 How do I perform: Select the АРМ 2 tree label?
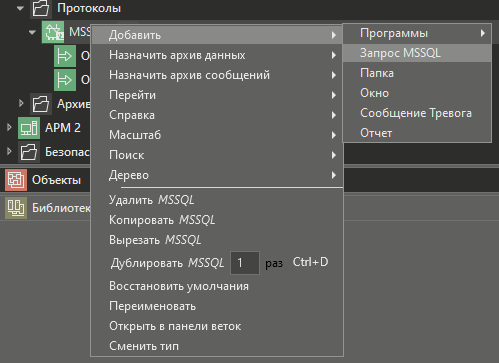point(63,128)
